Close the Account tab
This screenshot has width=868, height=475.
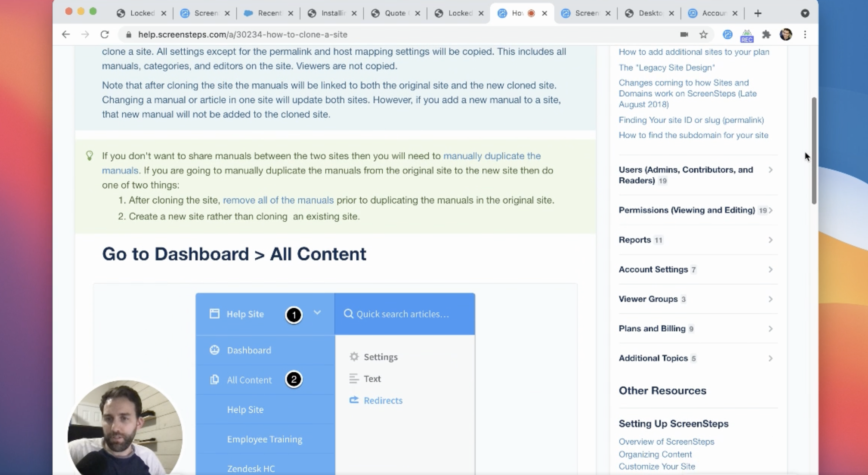[735, 13]
